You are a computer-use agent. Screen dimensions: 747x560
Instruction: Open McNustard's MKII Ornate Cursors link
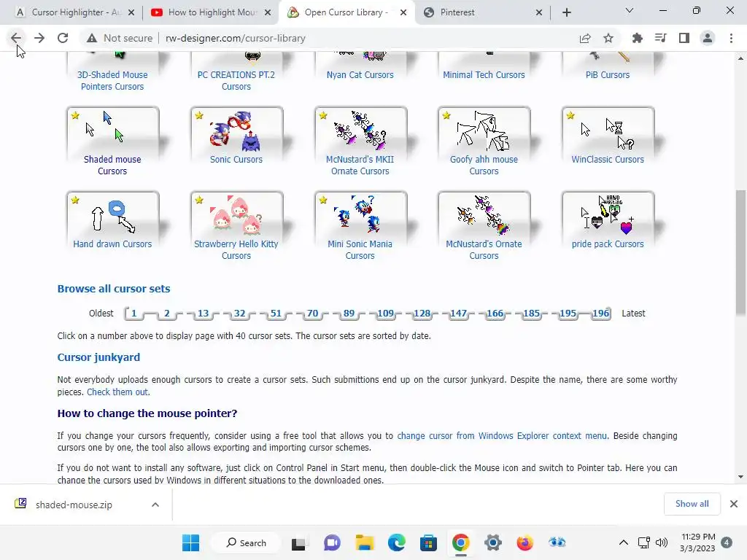(360, 166)
